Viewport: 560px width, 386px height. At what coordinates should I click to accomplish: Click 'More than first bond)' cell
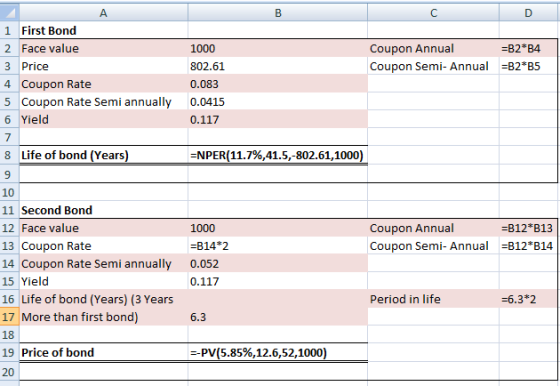pyautogui.click(x=103, y=317)
